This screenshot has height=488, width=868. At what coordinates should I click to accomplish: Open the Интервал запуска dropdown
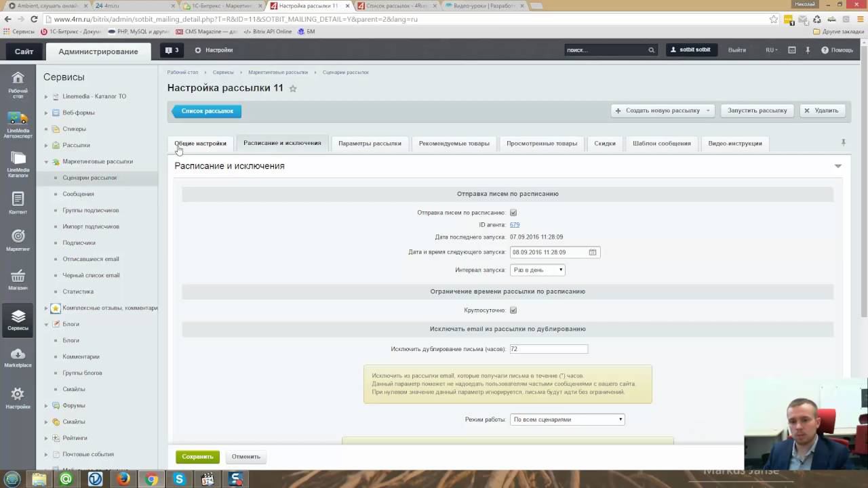click(x=538, y=270)
